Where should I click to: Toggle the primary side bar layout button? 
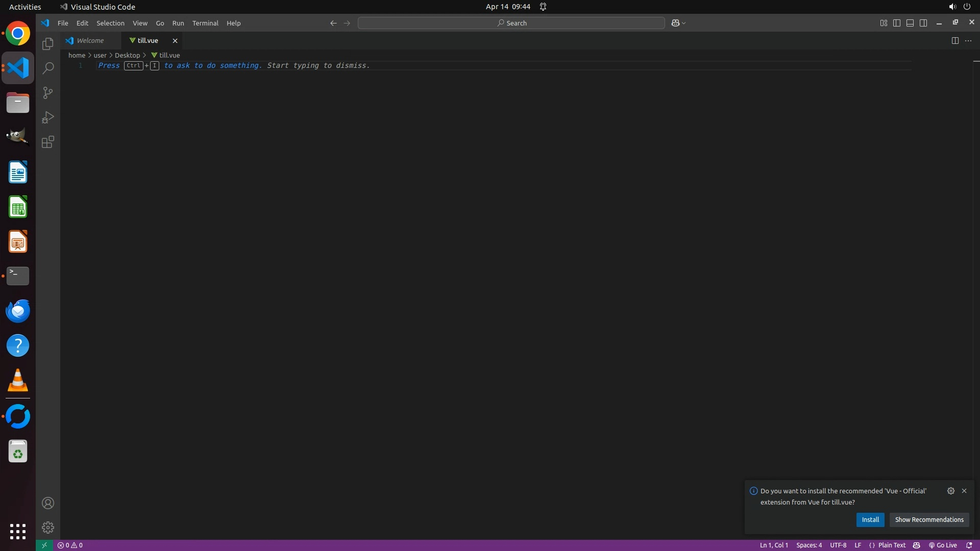tap(896, 23)
